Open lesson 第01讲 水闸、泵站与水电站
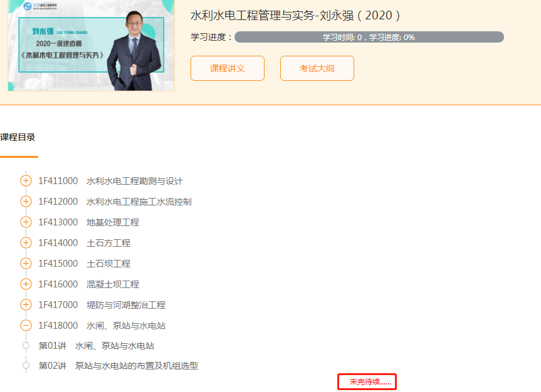Viewport: 541px width, 392px height. tap(97, 346)
